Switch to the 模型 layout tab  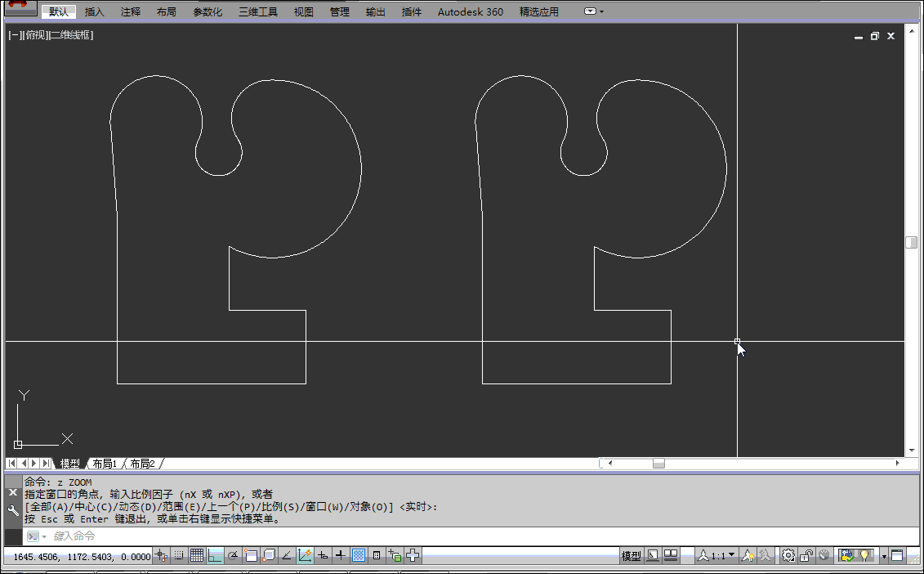[69, 464]
